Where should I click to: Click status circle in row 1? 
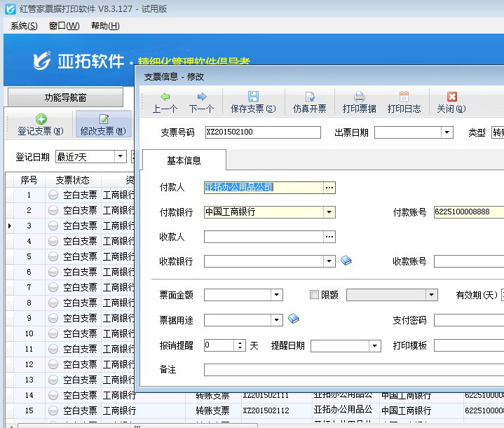click(x=53, y=195)
